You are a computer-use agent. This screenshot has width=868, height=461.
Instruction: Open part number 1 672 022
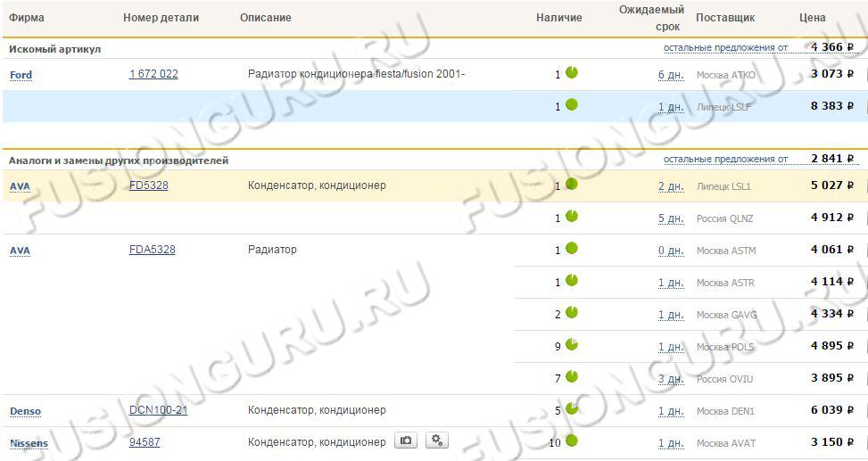(153, 74)
